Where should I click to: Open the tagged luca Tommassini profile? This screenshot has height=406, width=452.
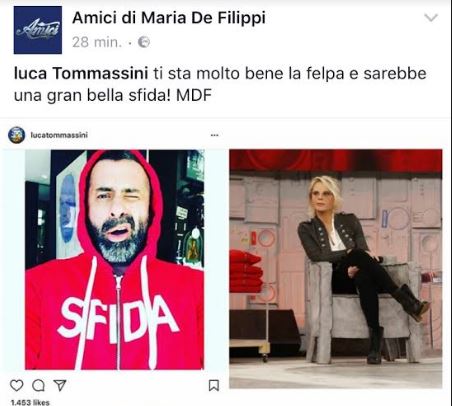coord(81,73)
